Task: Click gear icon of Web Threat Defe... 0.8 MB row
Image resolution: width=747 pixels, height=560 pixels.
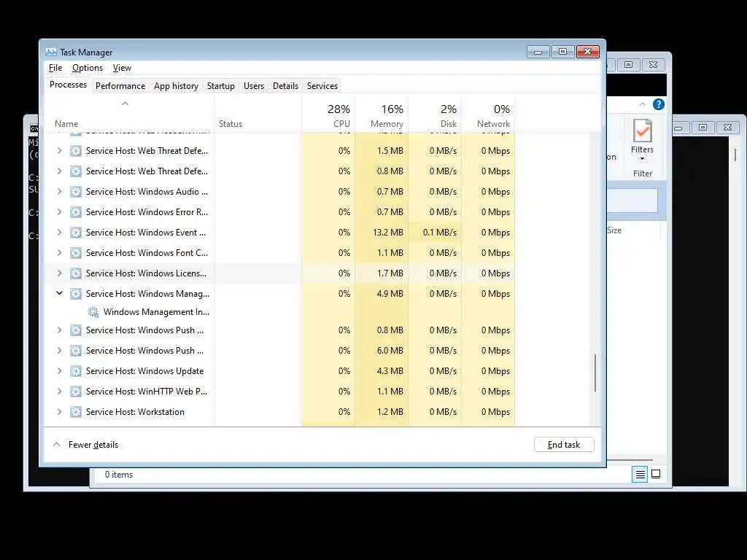Action: point(76,171)
